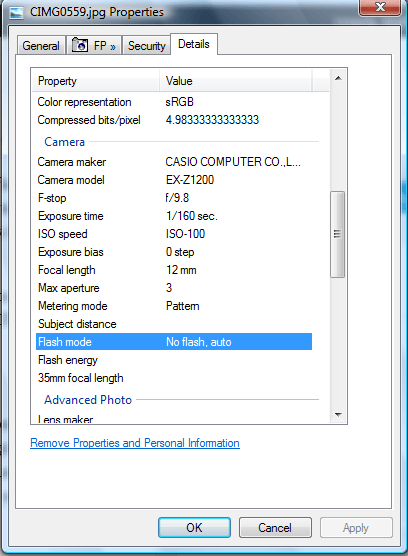Viewport: 408px width, 556px height.
Task: Switch to the General tab
Action: pos(41,46)
